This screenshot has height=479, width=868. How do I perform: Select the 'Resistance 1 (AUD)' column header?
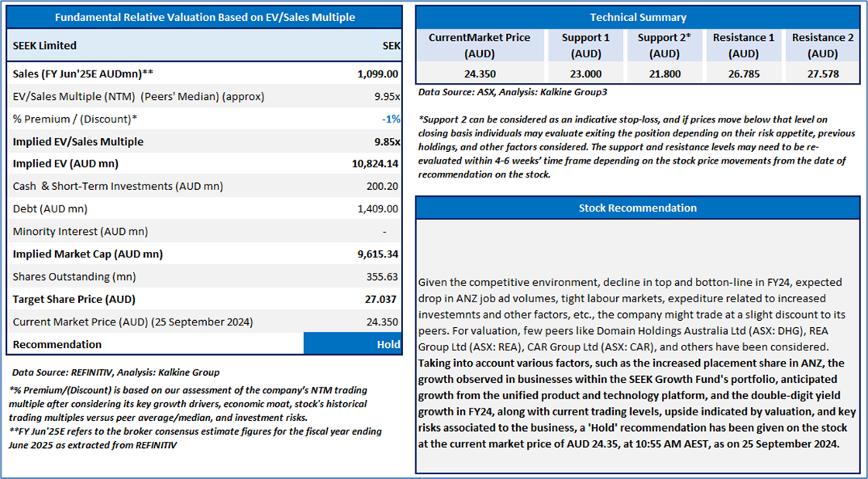point(743,46)
